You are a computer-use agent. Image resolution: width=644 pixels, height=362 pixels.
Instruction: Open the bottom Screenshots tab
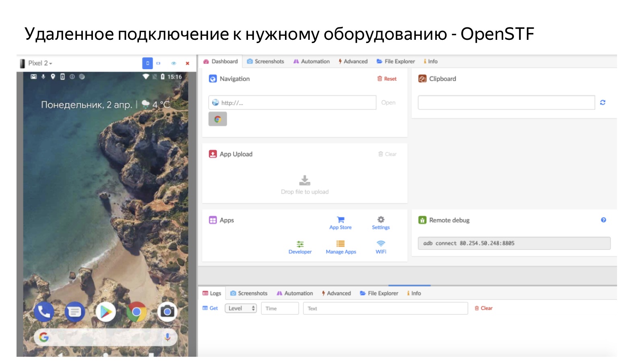[249, 293]
